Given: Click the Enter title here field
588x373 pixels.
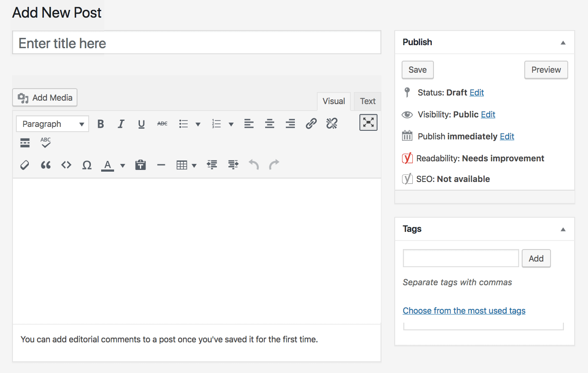Looking at the screenshot, I should click(x=197, y=43).
